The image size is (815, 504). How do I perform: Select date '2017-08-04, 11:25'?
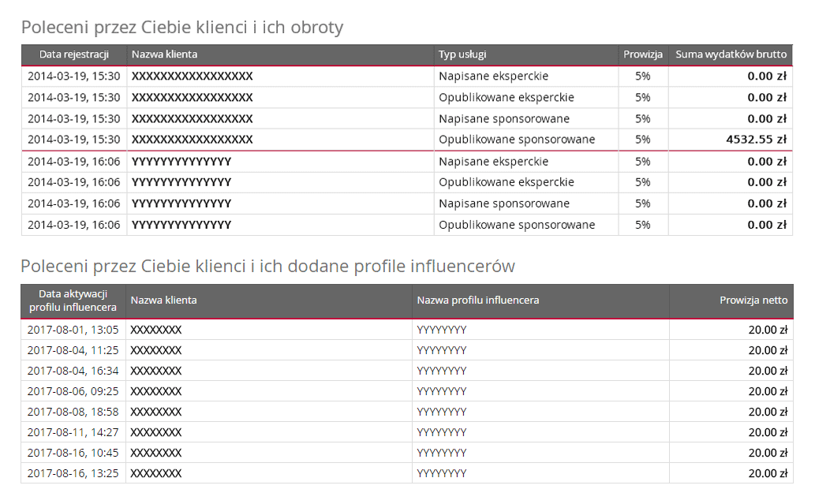pos(73,351)
